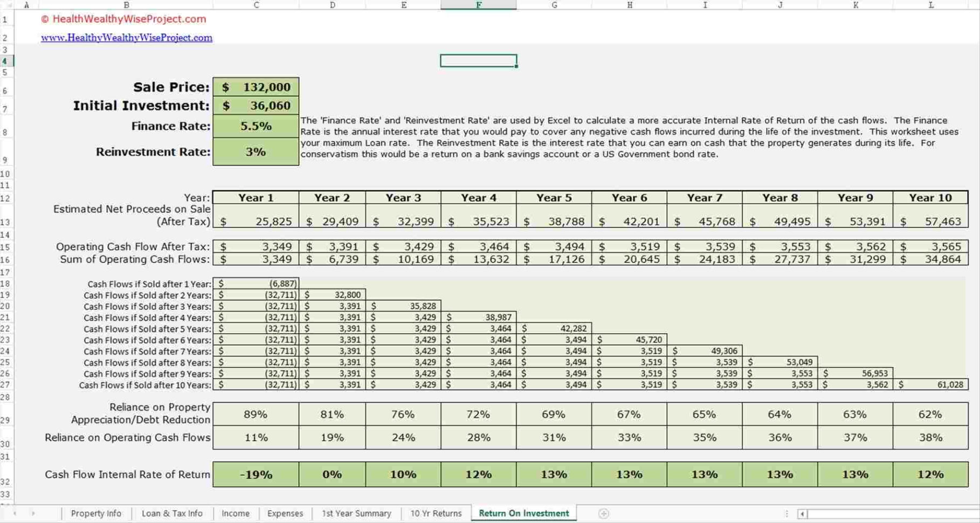This screenshot has height=523, width=980.
Task: Select row header 12
Action: coord(6,198)
